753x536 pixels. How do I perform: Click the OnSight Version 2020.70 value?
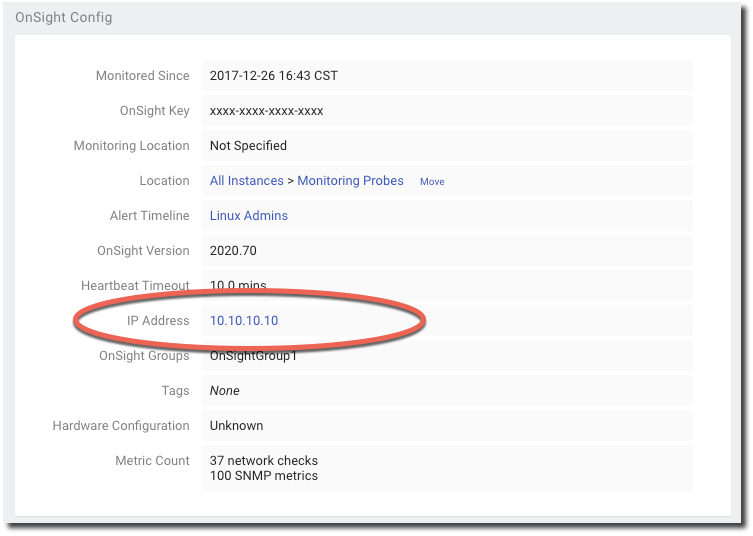click(x=233, y=251)
